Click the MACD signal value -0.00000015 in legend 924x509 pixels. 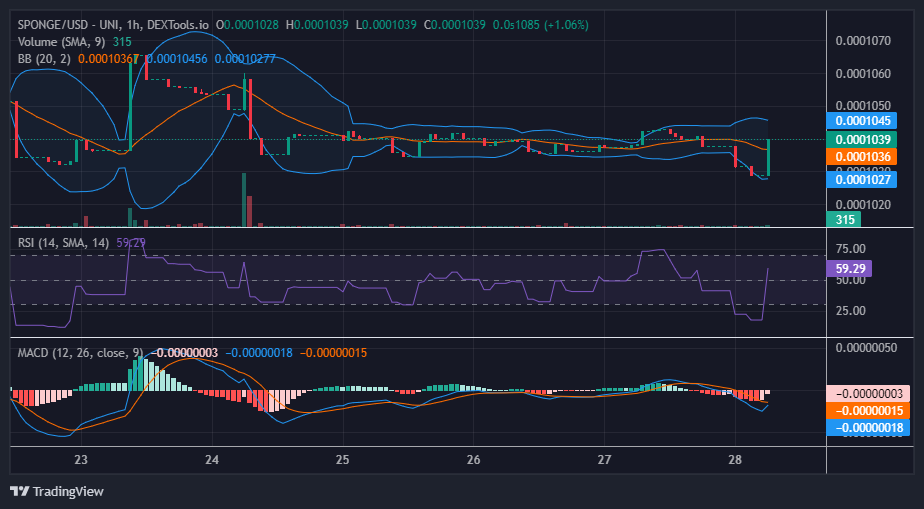click(334, 353)
